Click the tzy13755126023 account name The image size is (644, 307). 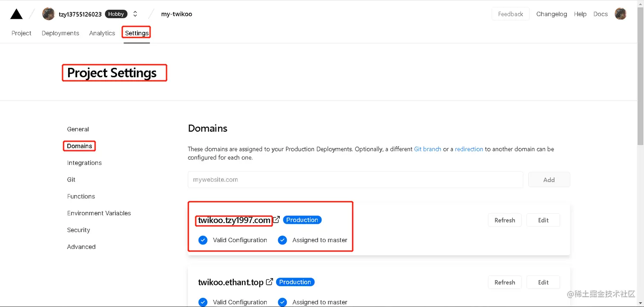point(80,14)
